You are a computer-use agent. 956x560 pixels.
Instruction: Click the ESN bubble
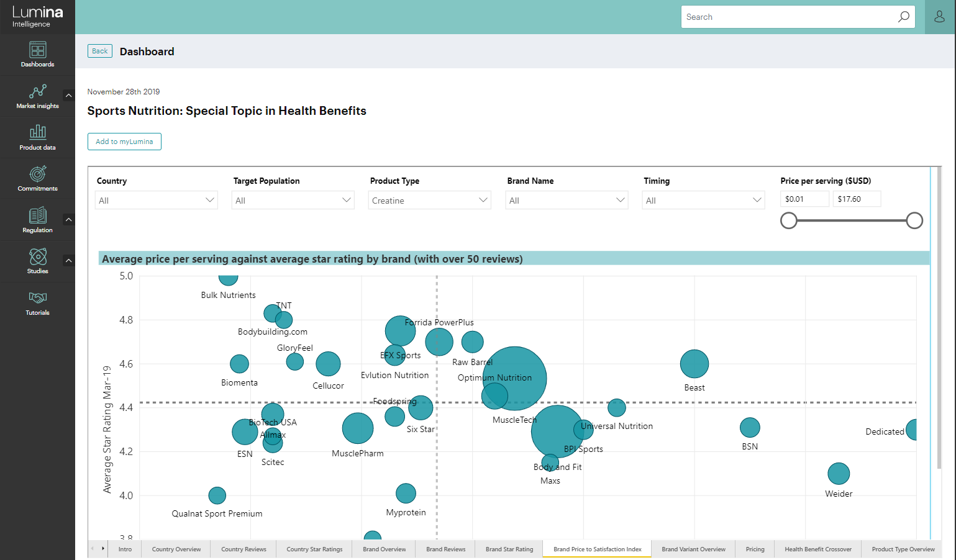[x=245, y=431]
